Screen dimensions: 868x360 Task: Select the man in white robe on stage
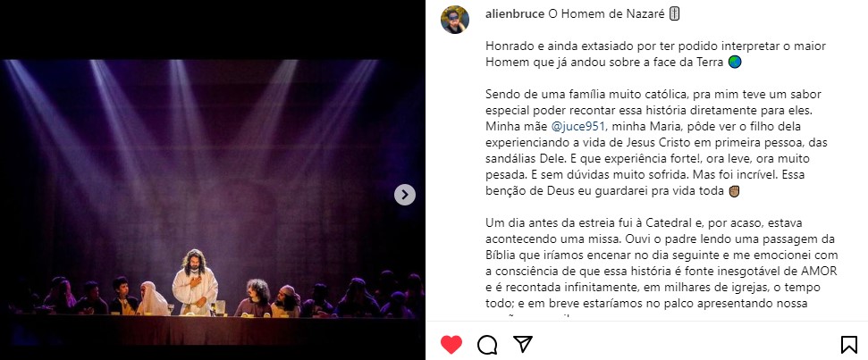click(x=194, y=282)
